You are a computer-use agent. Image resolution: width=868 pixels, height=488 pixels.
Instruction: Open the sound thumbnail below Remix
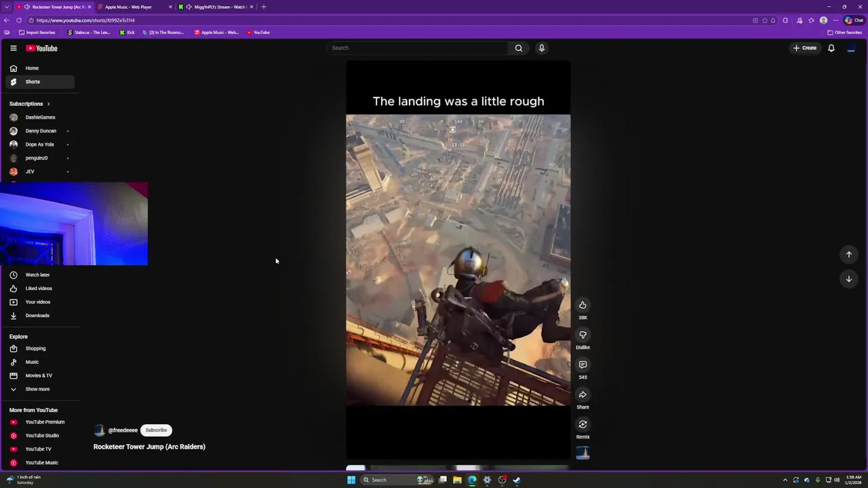click(583, 453)
